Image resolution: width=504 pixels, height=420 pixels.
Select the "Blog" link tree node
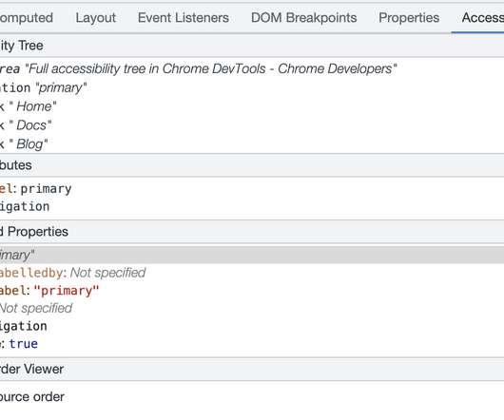pos(252,144)
